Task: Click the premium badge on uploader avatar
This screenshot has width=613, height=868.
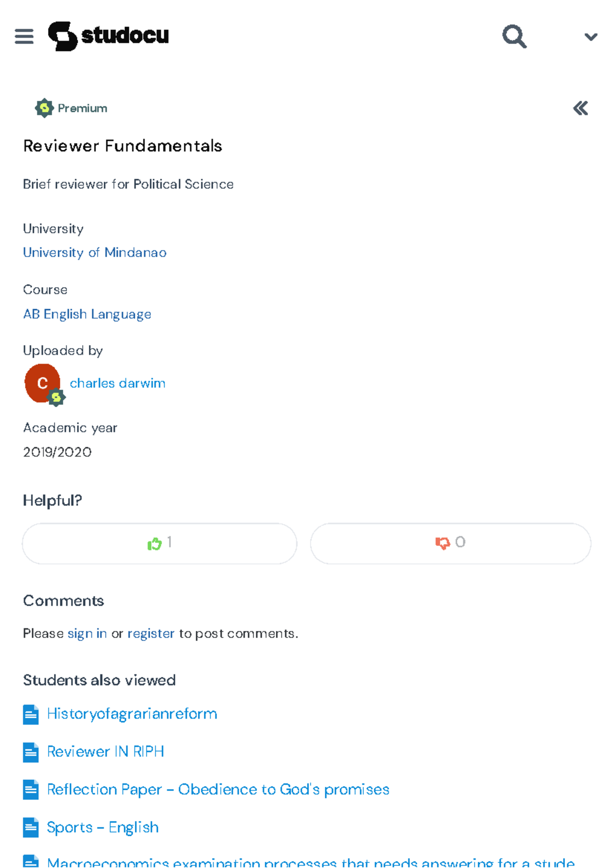Action: [56, 397]
